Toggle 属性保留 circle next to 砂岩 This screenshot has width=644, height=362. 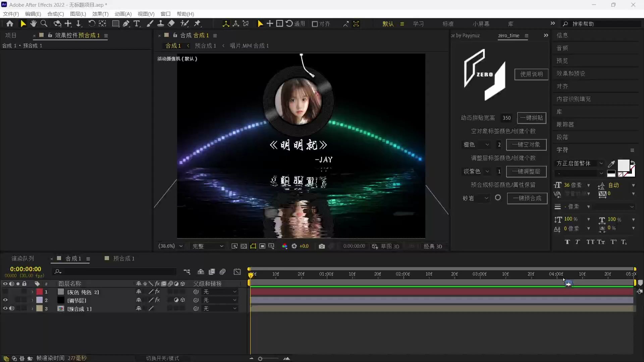click(498, 198)
